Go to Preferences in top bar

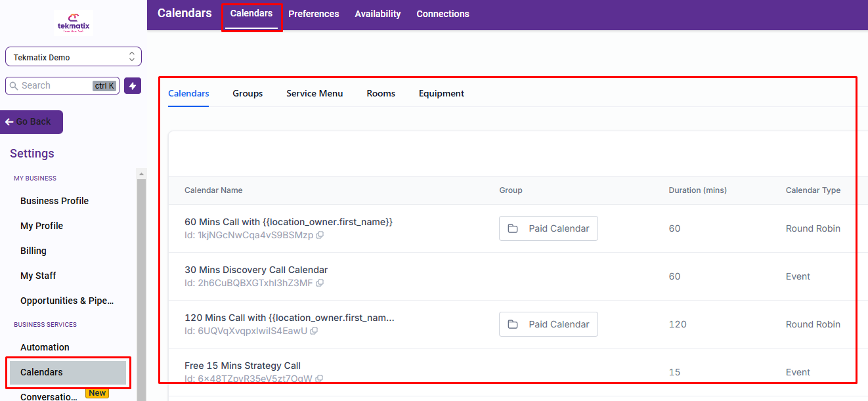[x=314, y=14]
